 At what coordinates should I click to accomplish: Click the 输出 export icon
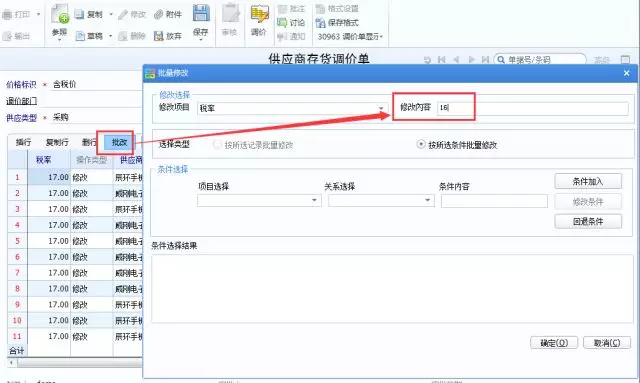tap(7, 36)
